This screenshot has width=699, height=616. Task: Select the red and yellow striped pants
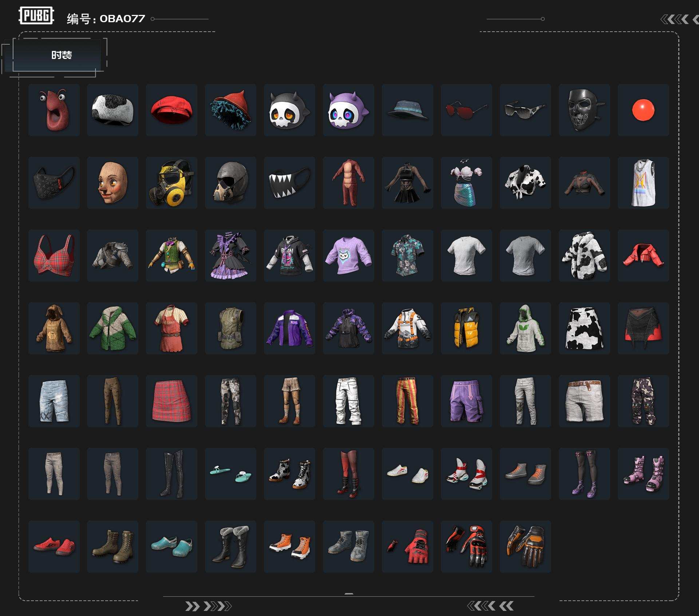coord(407,401)
